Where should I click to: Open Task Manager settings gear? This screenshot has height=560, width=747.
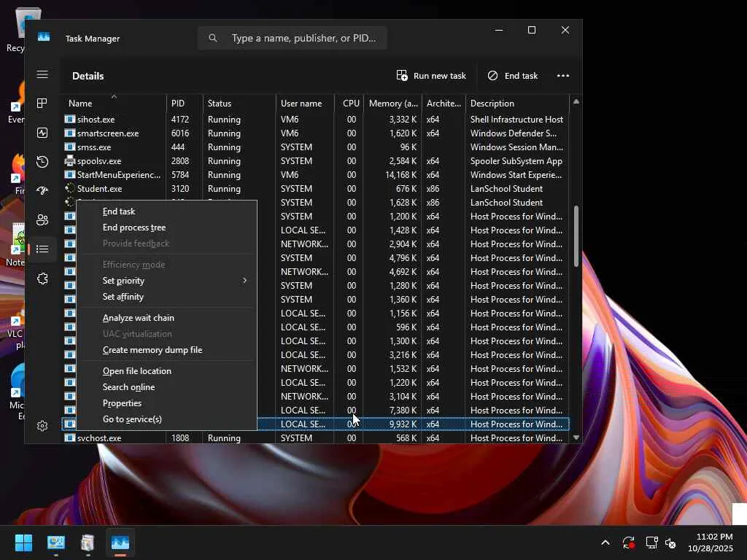coord(42,426)
